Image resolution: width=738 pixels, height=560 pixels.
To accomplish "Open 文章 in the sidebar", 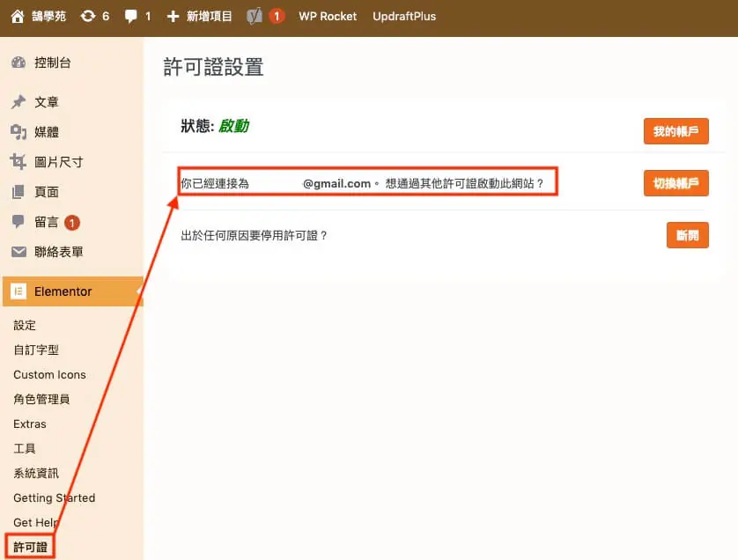I will [x=47, y=101].
